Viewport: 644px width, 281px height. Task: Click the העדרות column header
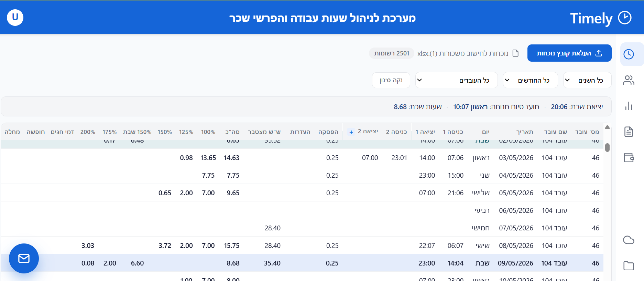click(x=300, y=132)
